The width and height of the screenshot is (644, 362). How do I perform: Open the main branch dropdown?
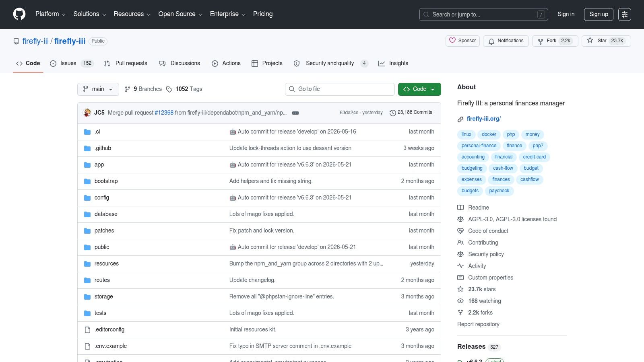(98, 89)
